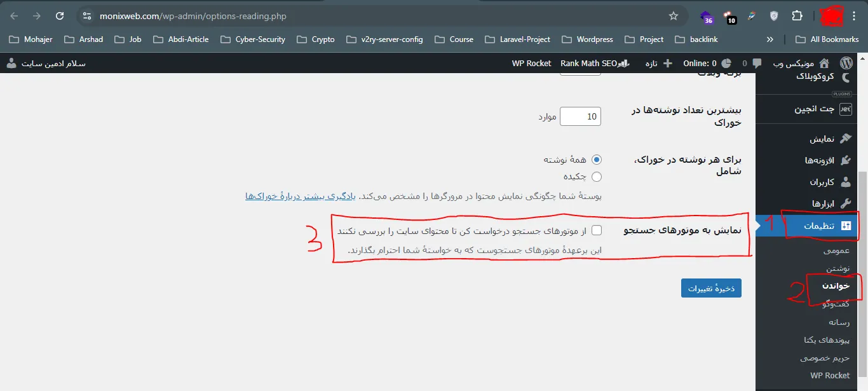Click the browser address bar URL

[x=193, y=16]
